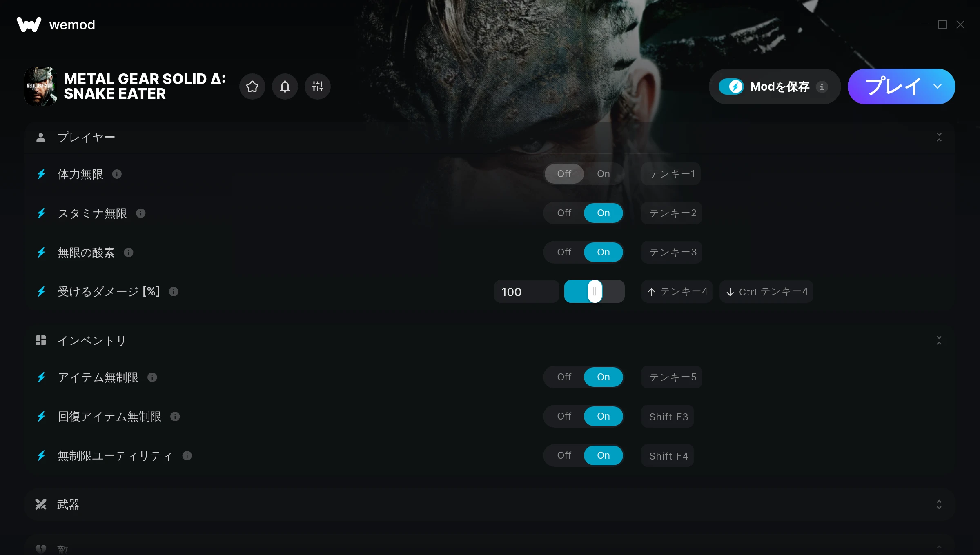Turn off スタミナ無限 toggle
This screenshot has height=555, width=980.
click(564, 213)
